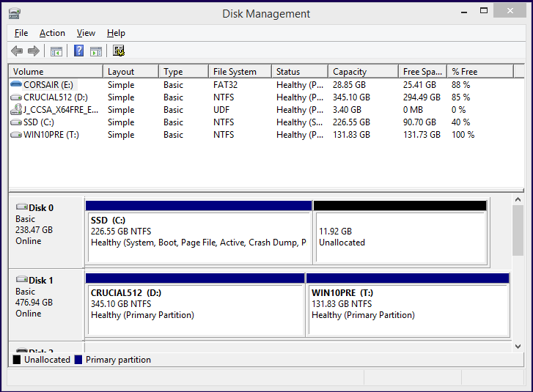Sort by the Free Space column header
The width and height of the screenshot is (533, 392).
click(x=422, y=72)
